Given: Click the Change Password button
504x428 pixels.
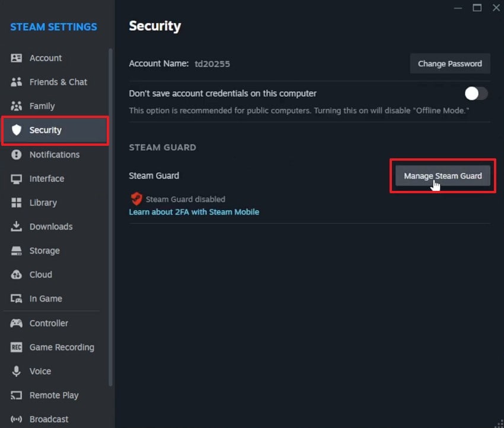Looking at the screenshot, I should pos(450,63).
